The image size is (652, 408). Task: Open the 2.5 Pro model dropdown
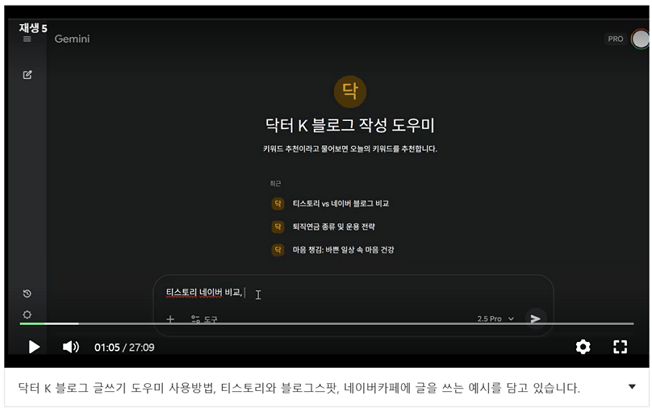click(x=496, y=319)
